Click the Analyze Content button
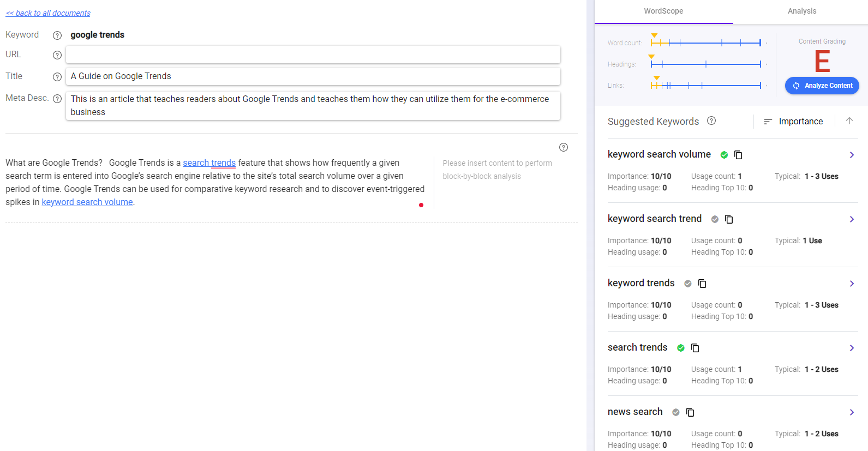 point(822,86)
